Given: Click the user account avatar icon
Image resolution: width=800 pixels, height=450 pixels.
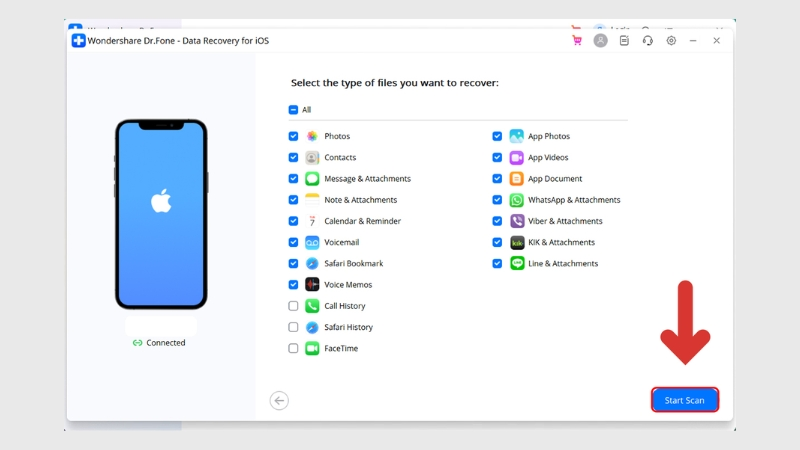Looking at the screenshot, I should coord(600,41).
